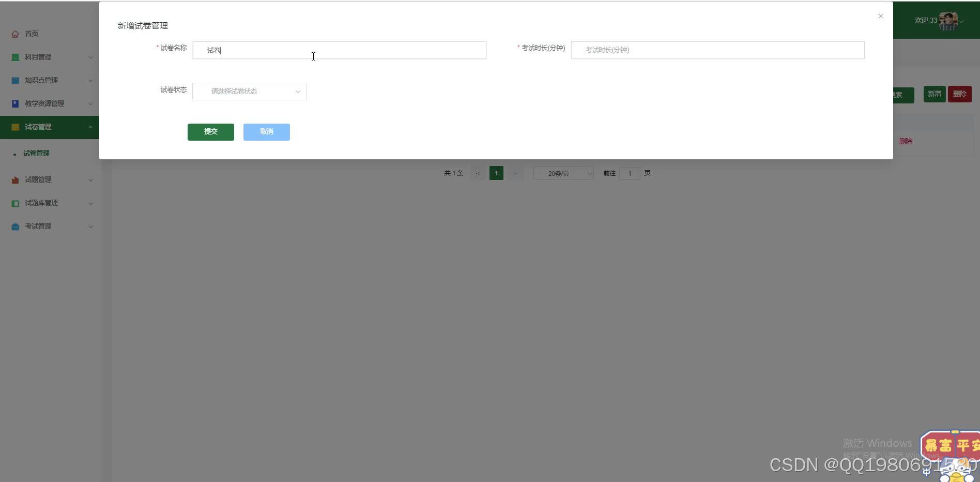Expand the 考试管理 menu chevron
This screenshot has width=980, height=482.
tap(90, 227)
